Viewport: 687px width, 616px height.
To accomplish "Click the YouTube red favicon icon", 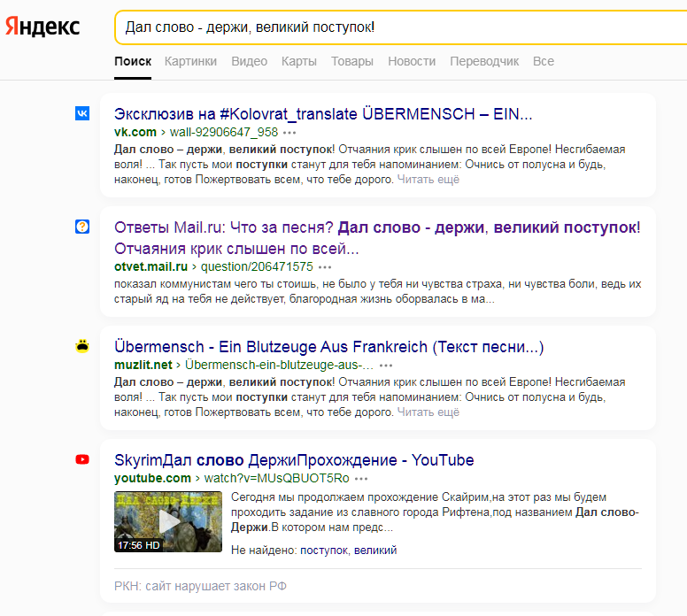I will (x=82, y=459).
